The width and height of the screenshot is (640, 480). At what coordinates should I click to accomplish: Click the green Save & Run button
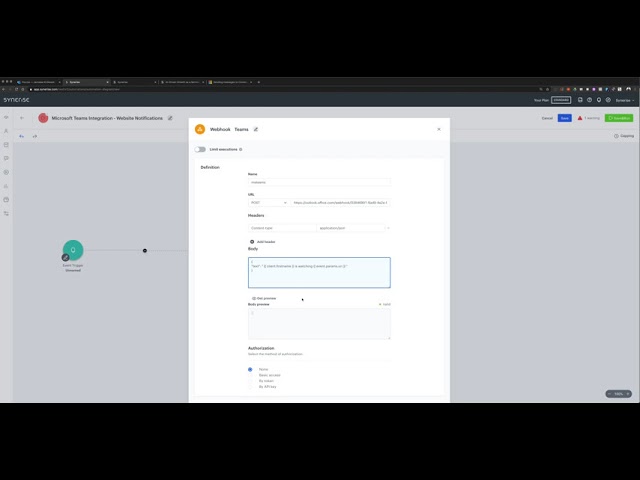pos(619,118)
